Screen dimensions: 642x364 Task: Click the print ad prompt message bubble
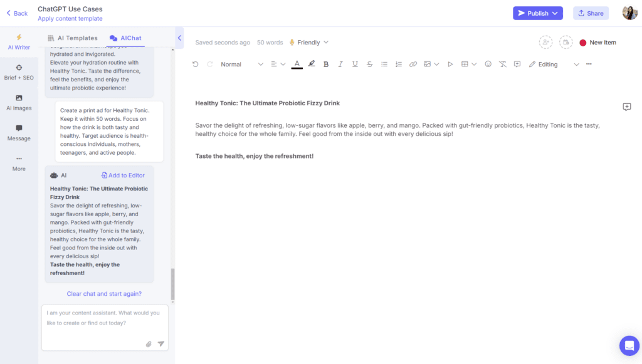pyautogui.click(x=109, y=132)
